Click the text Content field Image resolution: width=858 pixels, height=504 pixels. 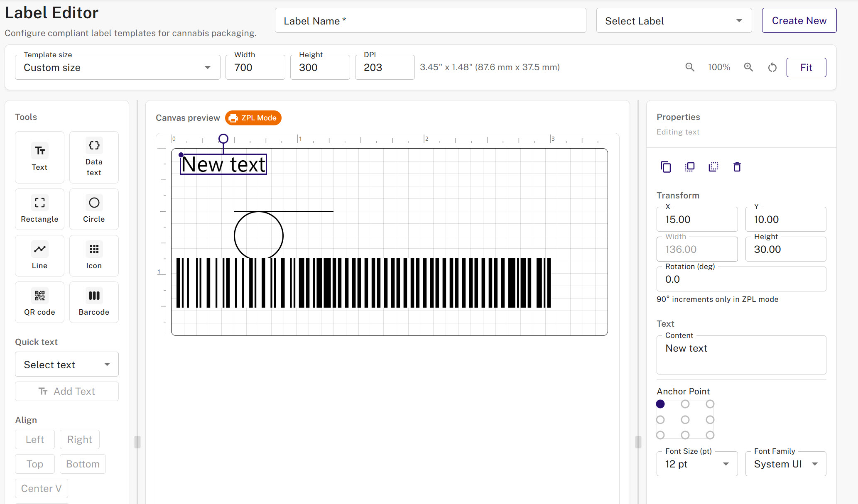click(741, 355)
